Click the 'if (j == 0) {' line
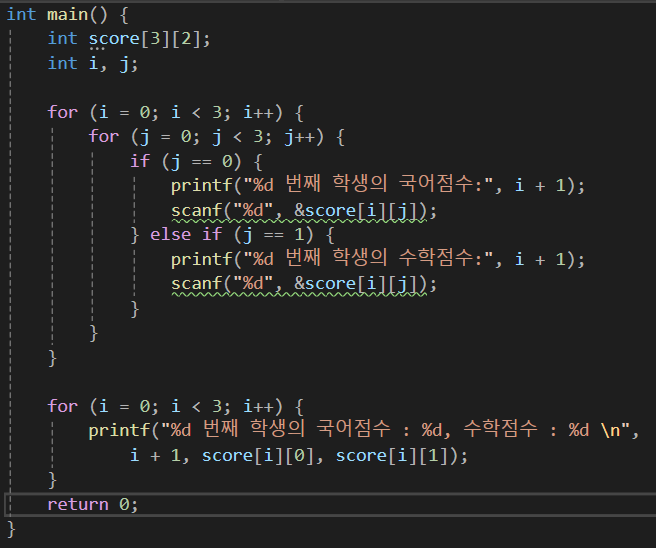 point(196,161)
